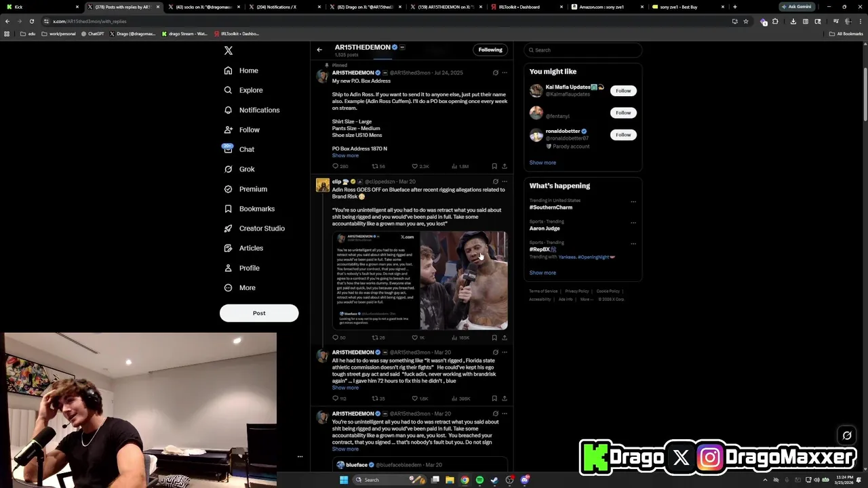The height and width of the screenshot is (488, 868).
Task: Open Discord from the taskbar
Action: 525,480
